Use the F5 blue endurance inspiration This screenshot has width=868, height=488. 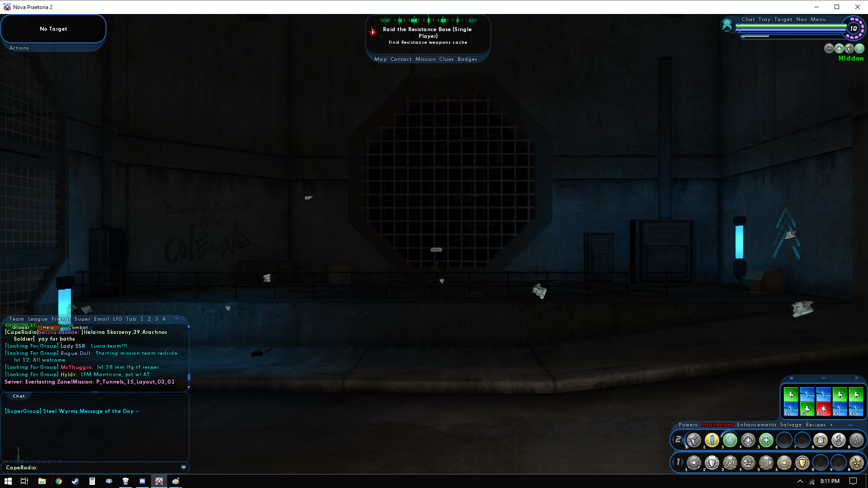pos(856,409)
